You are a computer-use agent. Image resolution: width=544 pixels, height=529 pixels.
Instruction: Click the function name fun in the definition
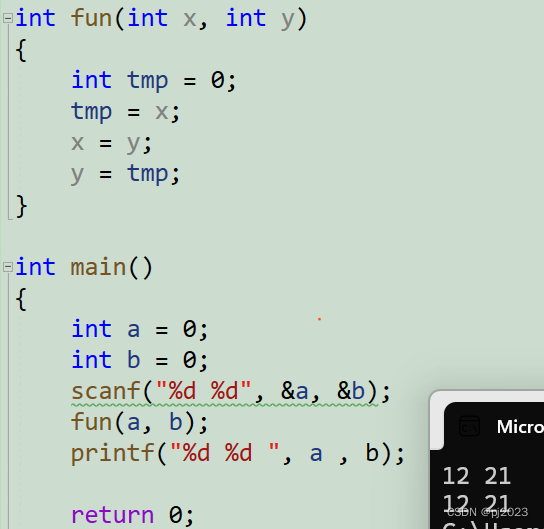[92, 18]
